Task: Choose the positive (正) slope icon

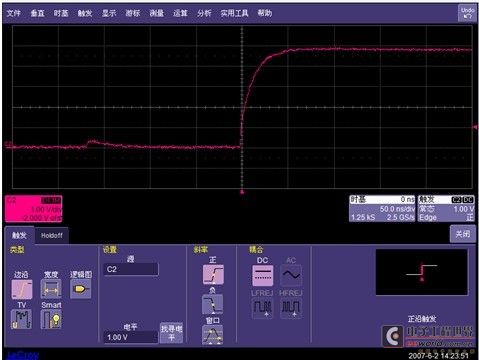Action: coord(213,274)
